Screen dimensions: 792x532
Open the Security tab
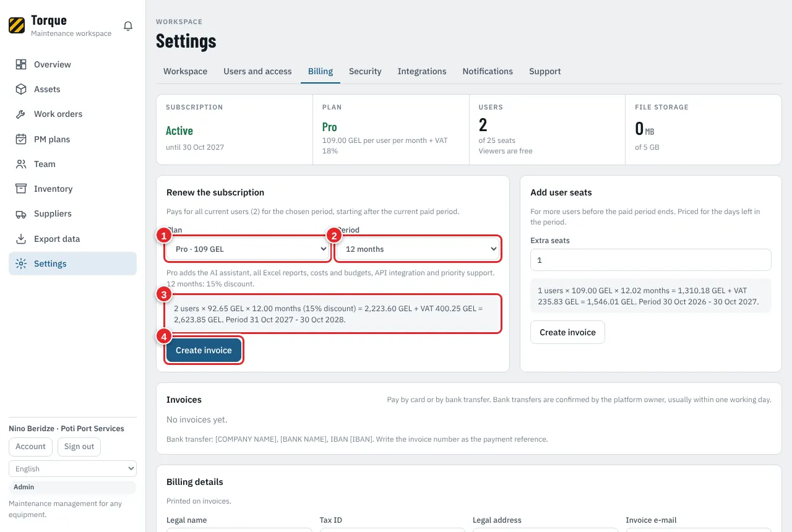pyautogui.click(x=365, y=71)
